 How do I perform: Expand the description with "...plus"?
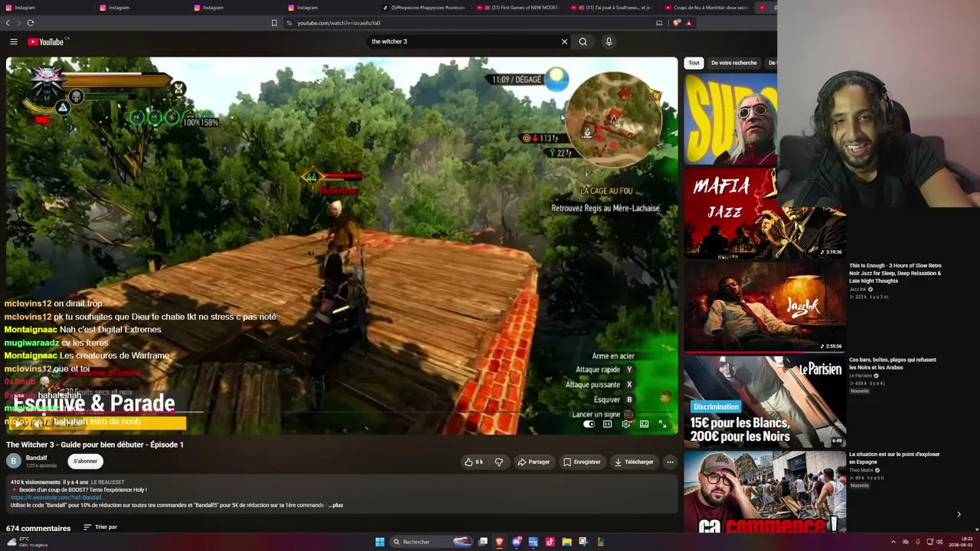[x=335, y=505]
